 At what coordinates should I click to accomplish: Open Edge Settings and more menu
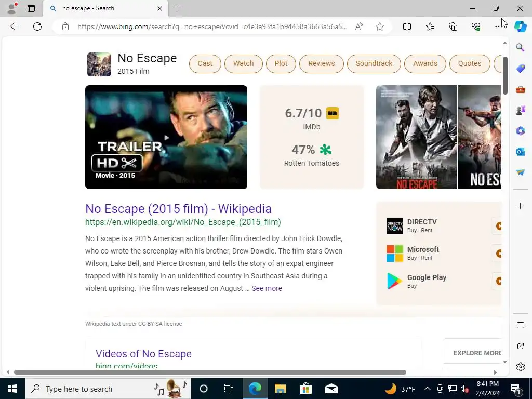(497, 26)
